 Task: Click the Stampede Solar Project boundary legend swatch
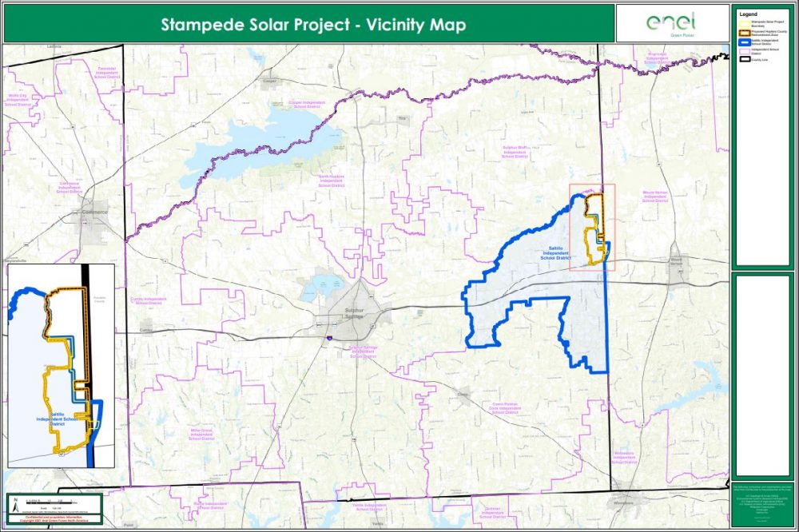click(x=745, y=23)
